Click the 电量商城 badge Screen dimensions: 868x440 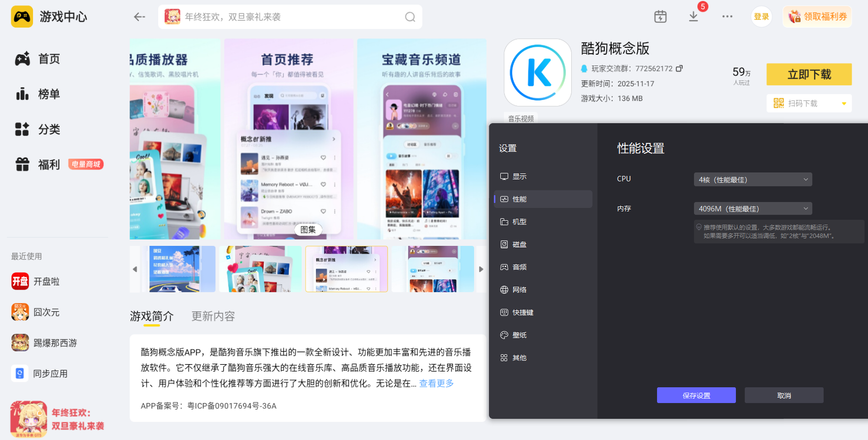click(x=86, y=164)
